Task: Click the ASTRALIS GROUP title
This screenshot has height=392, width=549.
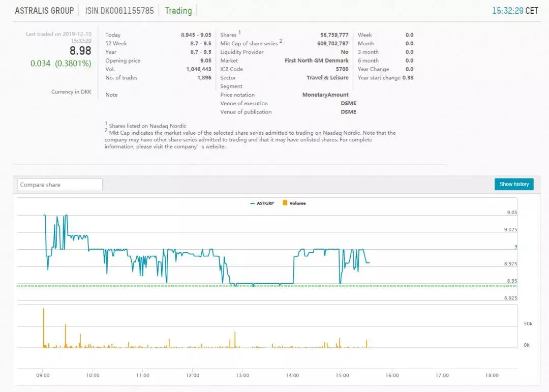Action: coord(44,11)
